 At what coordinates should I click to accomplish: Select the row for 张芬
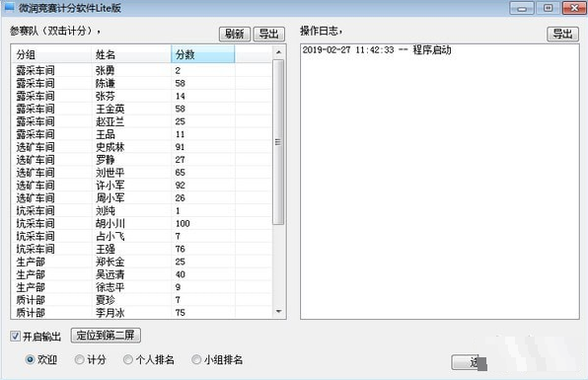click(x=141, y=96)
